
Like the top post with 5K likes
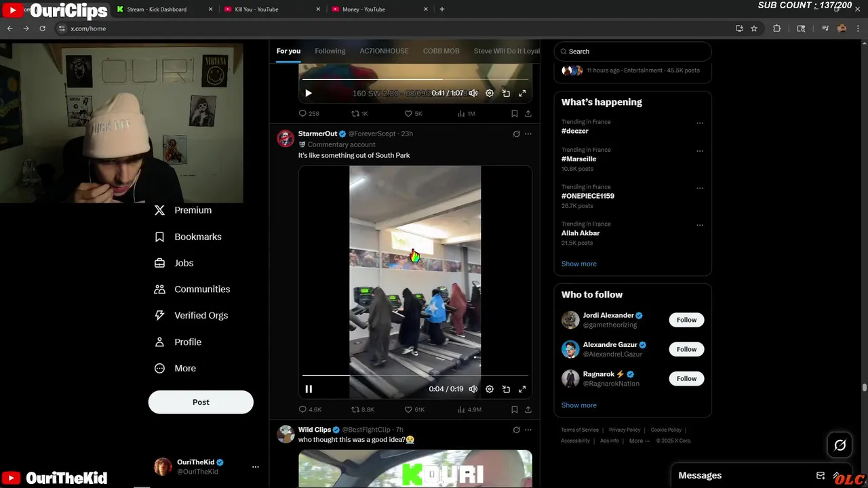413,114
